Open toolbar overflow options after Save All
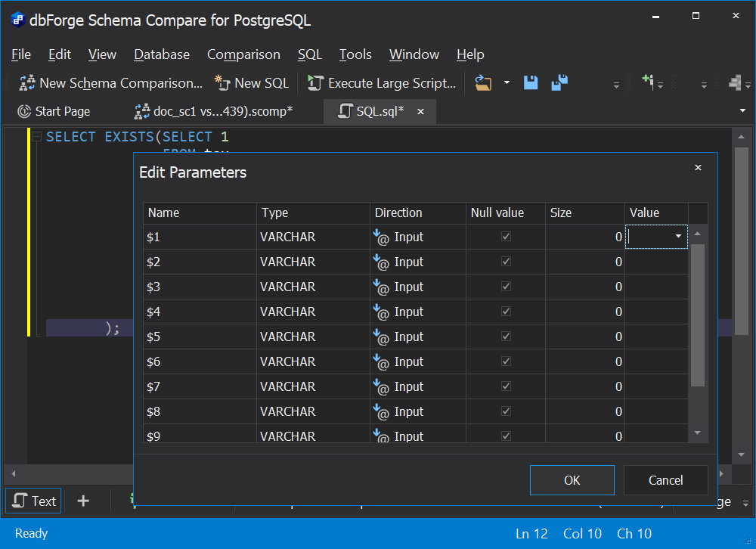Image resolution: width=756 pixels, height=549 pixels. tap(616, 85)
